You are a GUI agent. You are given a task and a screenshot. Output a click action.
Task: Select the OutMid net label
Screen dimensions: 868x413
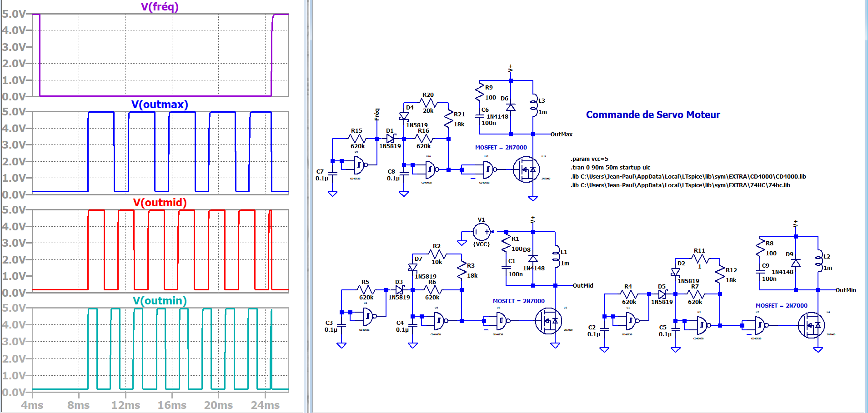pos(583,286)
